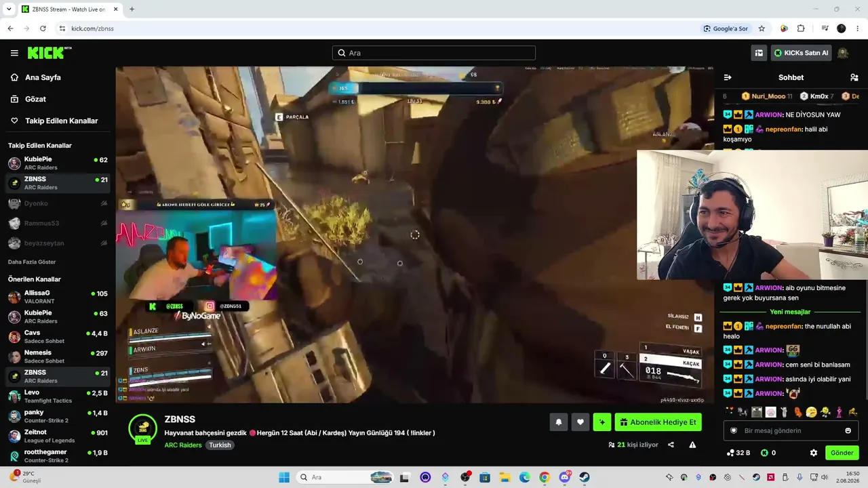Open Zeitnot League of Legends channel

point(58,436)
